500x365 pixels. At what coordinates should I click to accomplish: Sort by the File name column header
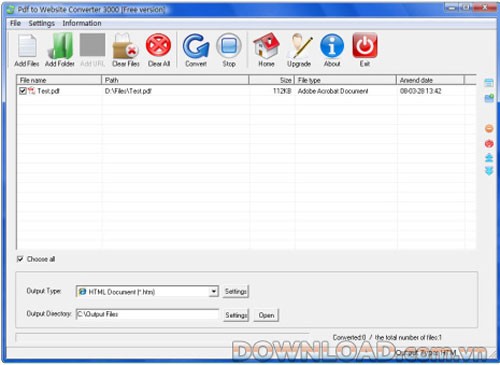tap(59, 80)
